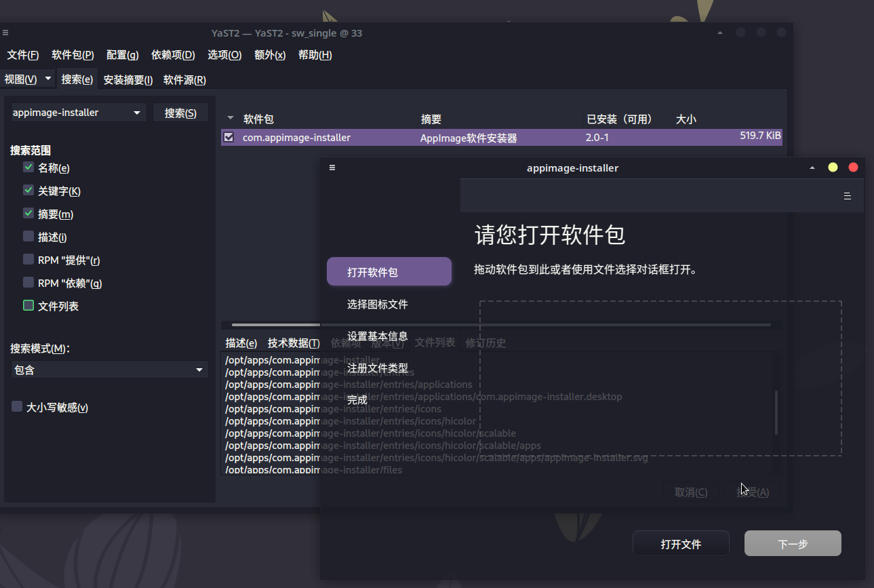Sort the table by the 大小 column header
The width and height of the screenshot is (874, 588).
click(x=686, y=119)
